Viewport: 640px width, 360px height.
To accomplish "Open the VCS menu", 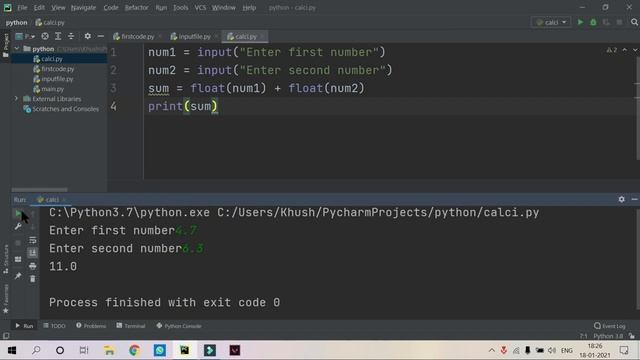I will (x=200, y=7).
